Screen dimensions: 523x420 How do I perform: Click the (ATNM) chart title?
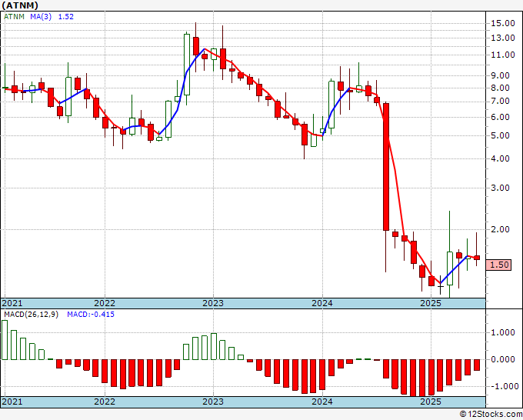(x=20, y=5)
